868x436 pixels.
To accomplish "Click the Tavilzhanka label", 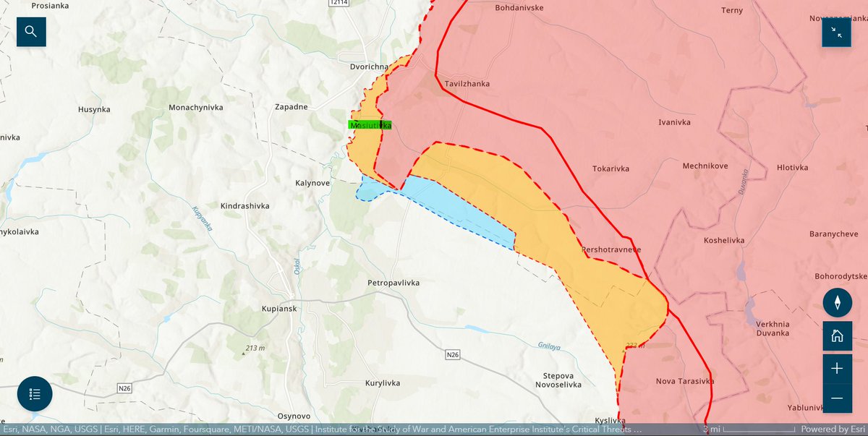I will click(x=467, y=84).
